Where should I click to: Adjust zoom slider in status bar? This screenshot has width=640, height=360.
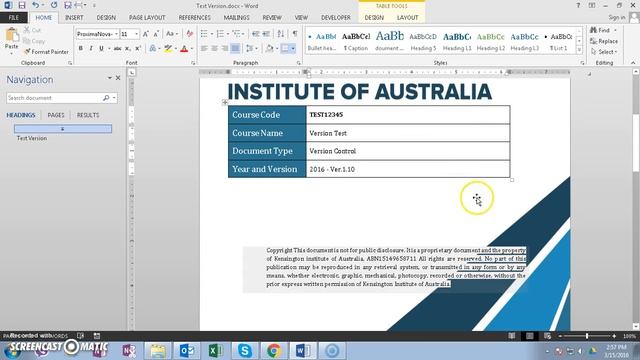click(587, 336)
